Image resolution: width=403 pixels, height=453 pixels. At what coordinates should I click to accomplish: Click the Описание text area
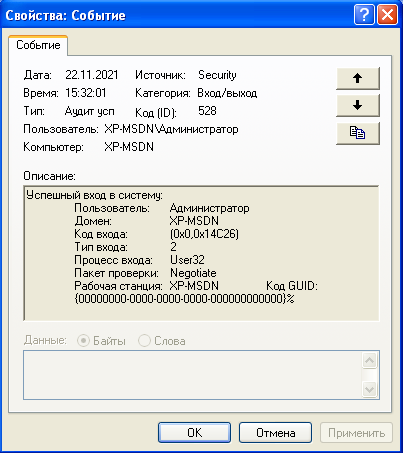(x=201, y=253)
